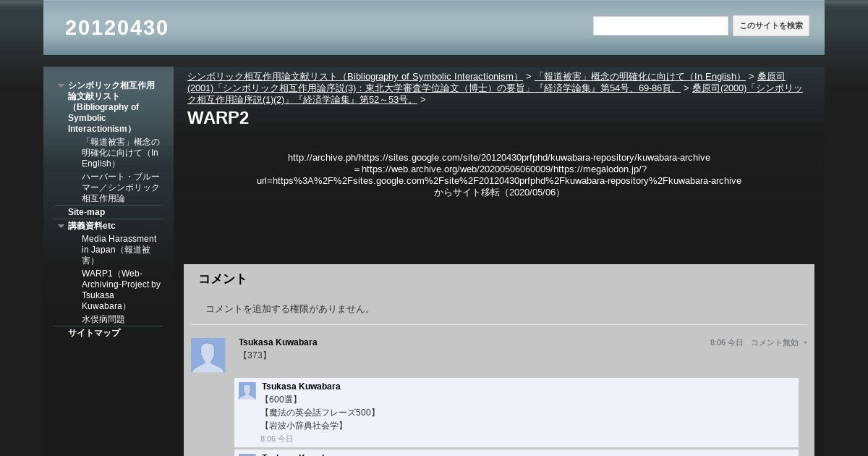
Task: Open sidebar item「報道被害」概念の明確化に向けて
Action: pyautogui.click(x=121, y=153)
